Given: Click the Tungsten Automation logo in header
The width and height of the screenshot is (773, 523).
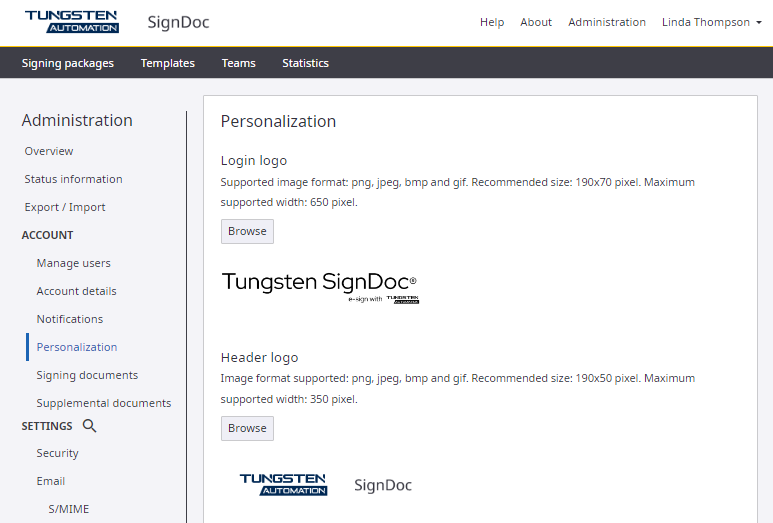Looking at the screenshot, I should tap(72, 22).
